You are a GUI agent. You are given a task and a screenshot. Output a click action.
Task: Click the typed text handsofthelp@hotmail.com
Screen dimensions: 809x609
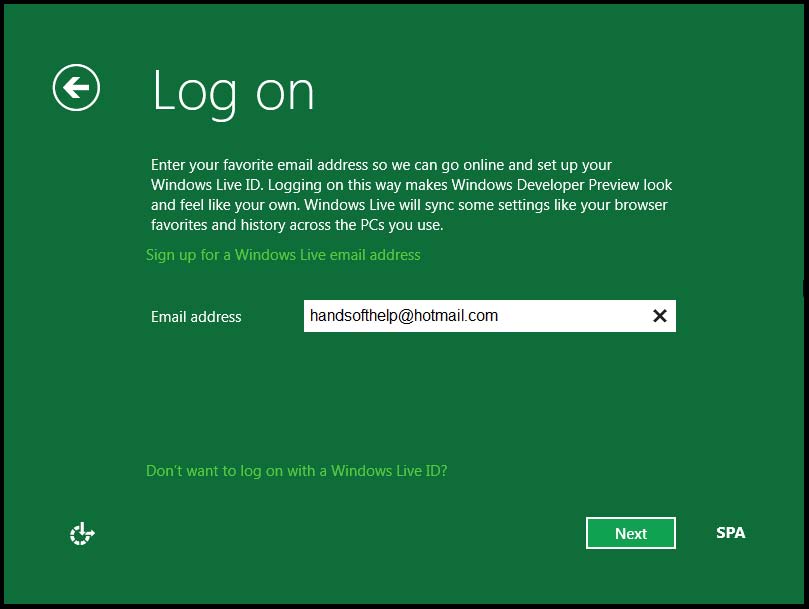click(403, 316)
